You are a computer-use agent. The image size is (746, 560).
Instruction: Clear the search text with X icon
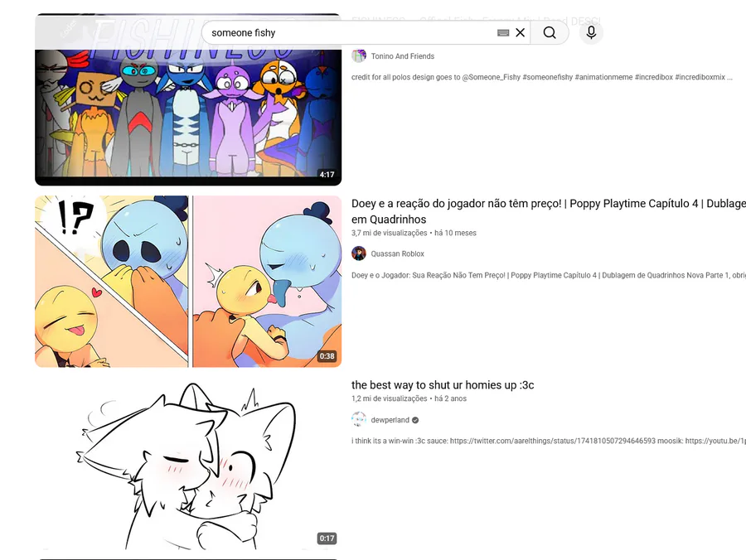(x=520, y=32)
